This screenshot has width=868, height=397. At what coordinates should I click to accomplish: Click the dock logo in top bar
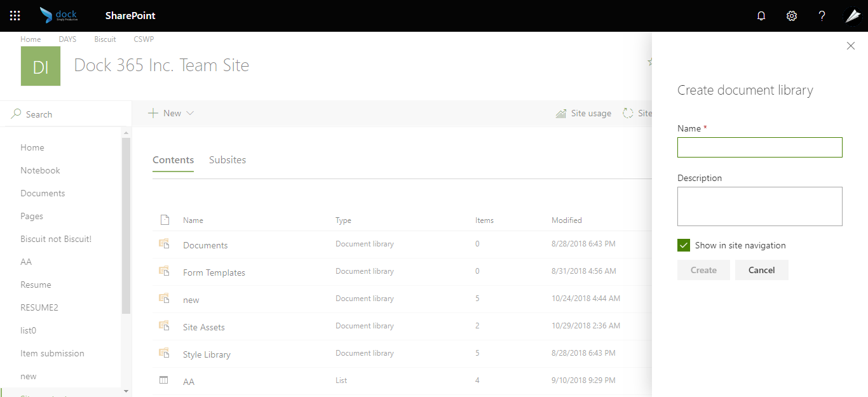[60, 15]
